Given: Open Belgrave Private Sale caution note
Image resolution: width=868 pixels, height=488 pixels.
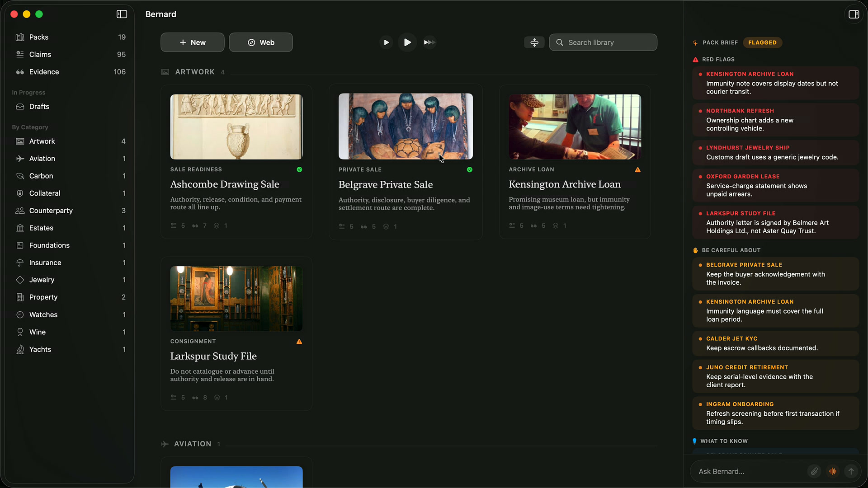Looking at the screenshot, I should click(775, 274).
